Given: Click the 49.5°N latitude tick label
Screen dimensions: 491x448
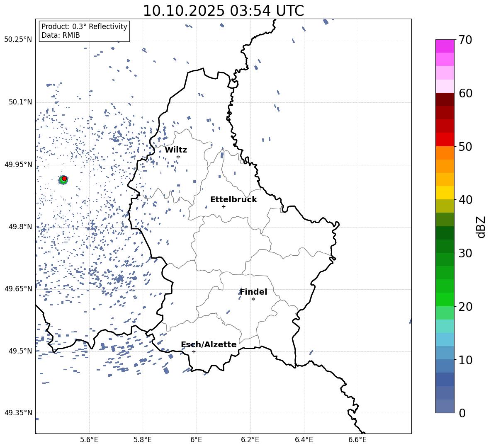Looking at the screenshot, I should pos(20,351).
